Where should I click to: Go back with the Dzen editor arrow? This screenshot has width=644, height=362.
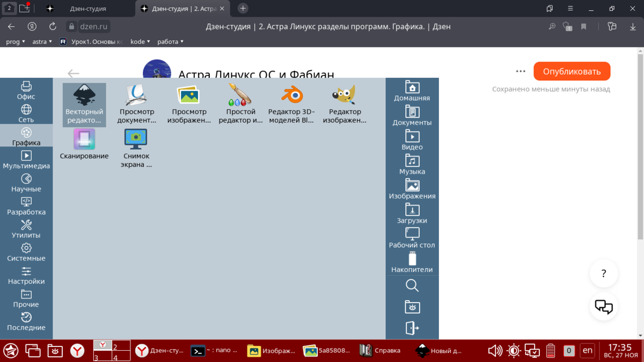74,73
